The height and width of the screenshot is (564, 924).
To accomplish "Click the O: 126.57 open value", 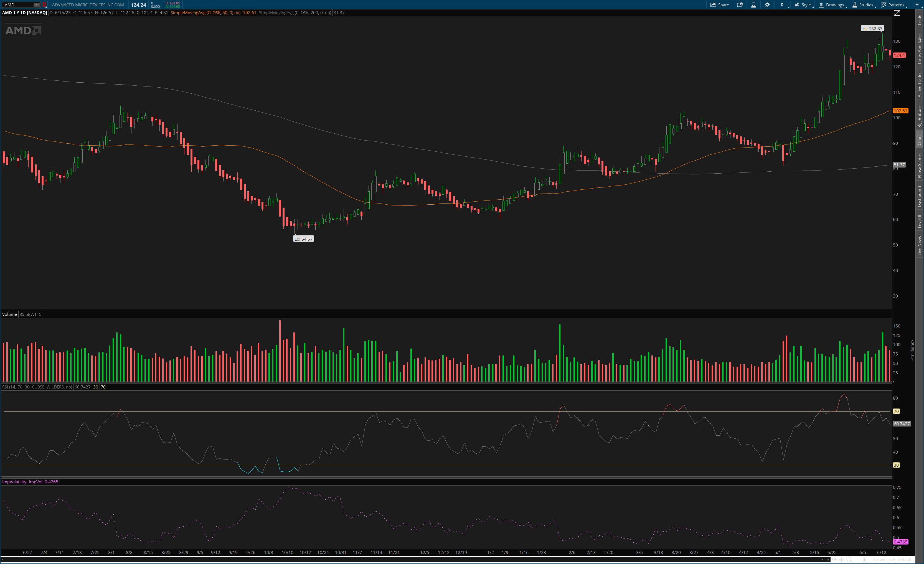I will click(x=83, y=13).
